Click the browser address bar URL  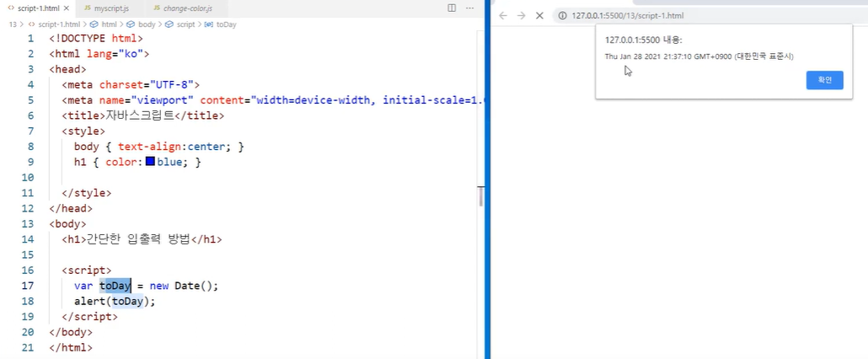tap(628, 15)
